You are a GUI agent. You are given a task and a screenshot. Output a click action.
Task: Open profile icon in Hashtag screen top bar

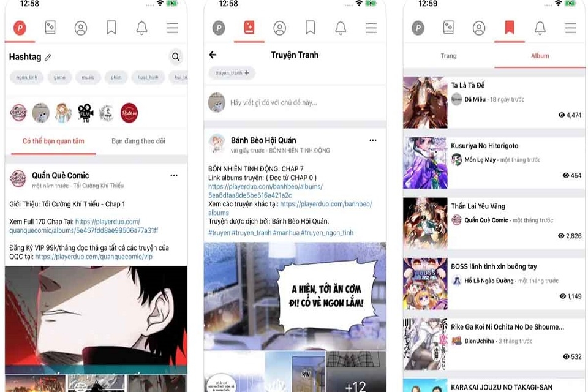pos(81,28)
